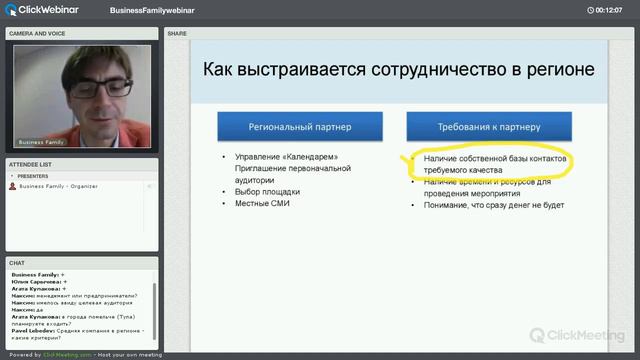Select the Business Family - Organizer attendee row
Image resolution: width=640 pixels, height=360 pixels.
coord(82,186)
